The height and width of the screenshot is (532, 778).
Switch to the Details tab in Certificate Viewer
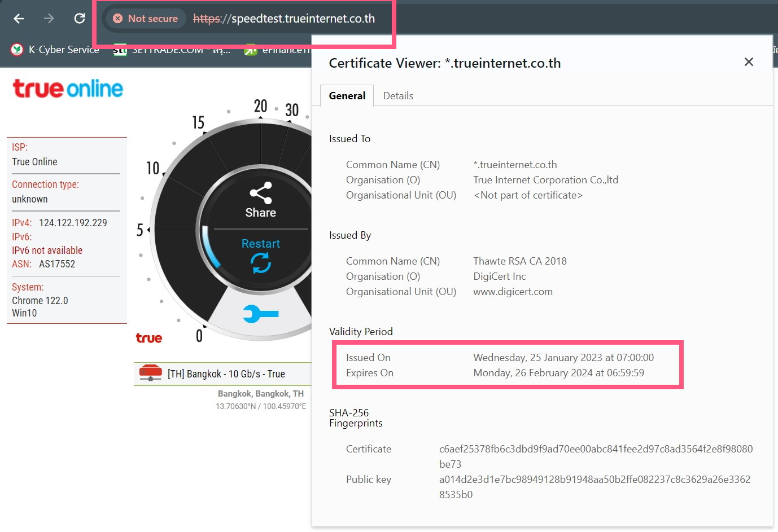pyautogui.click(x=398, y=96)
